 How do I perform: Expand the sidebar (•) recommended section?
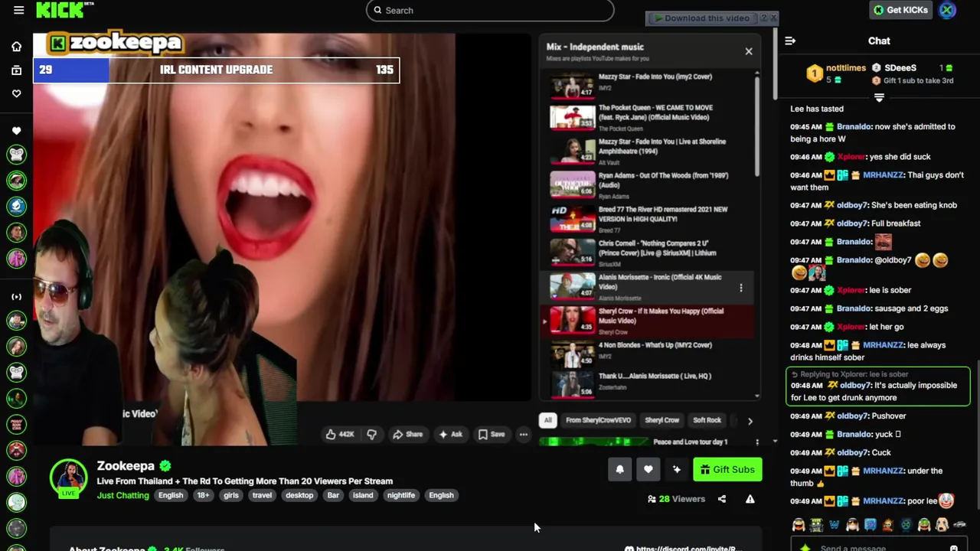pyautogui.click(x=16, y=297)
